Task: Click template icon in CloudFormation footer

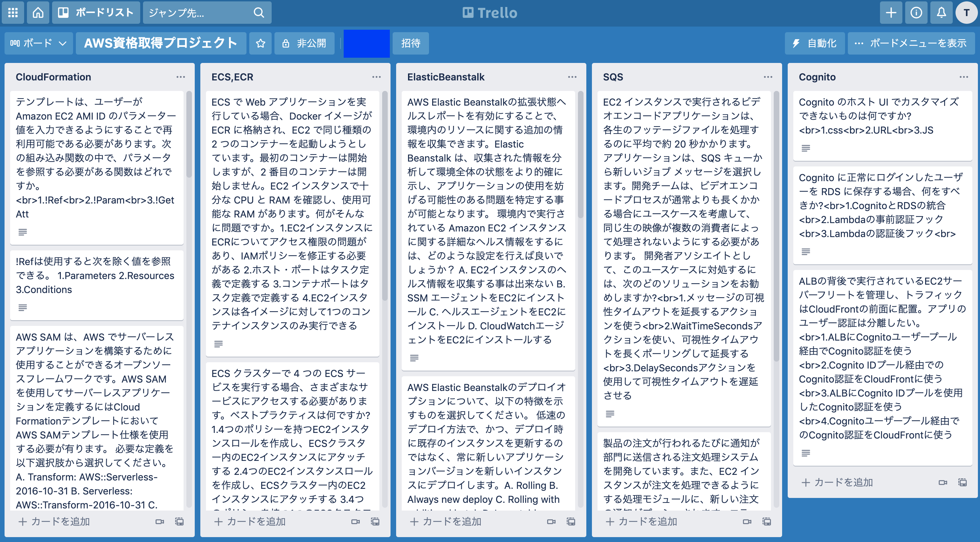Action: [x=180, y=521]
